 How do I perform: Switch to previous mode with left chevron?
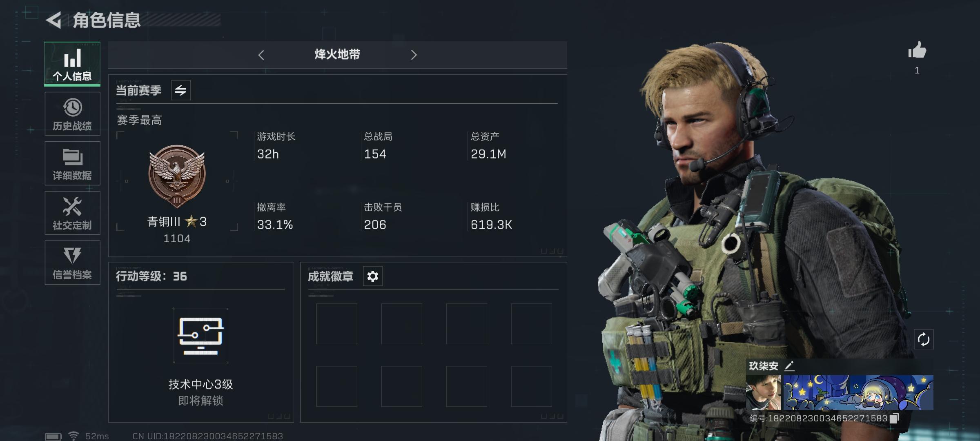coord(261,55)
